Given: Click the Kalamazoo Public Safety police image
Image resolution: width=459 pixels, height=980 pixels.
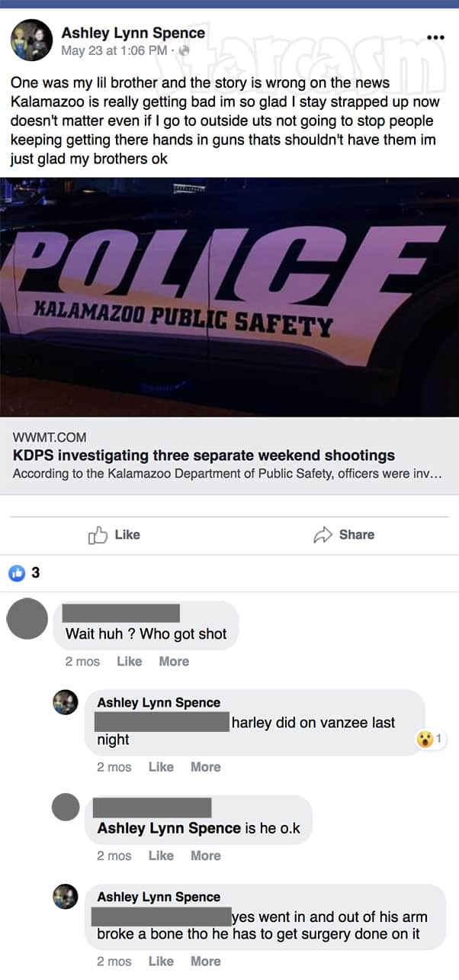Looking at the screenshot, I should point(230,297).
